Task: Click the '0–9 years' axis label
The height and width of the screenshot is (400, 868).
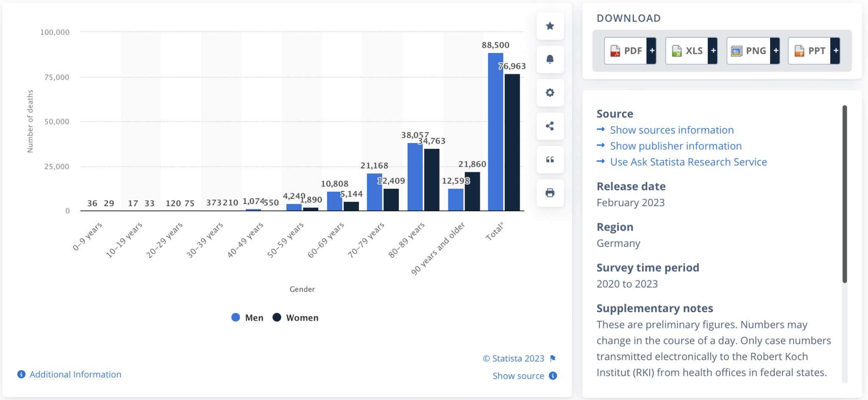Action: tap(87, 236)
